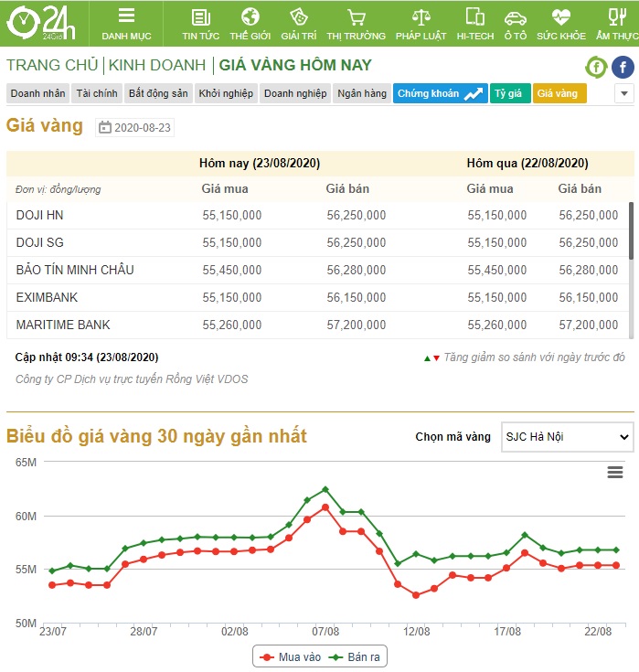Click today's 55,450,000 Bảo Tín buy price

pyautogui.click(x=232, y=270)
